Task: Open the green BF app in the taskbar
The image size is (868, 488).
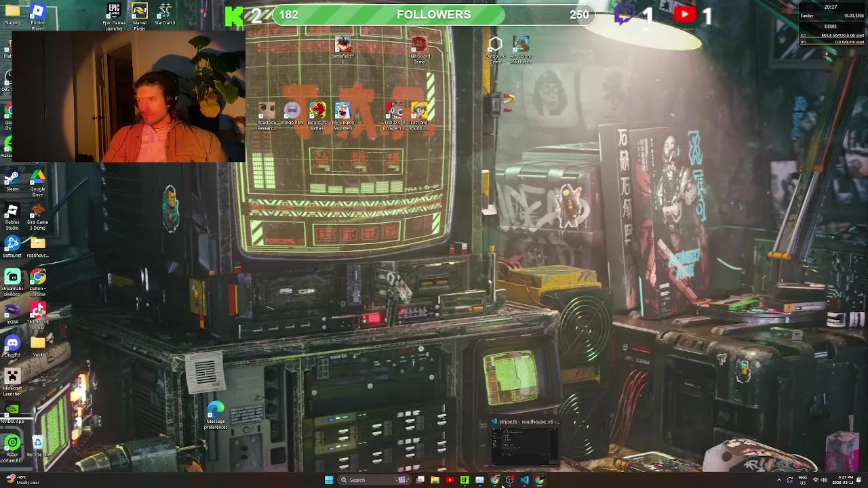Action: click(465, 480)
